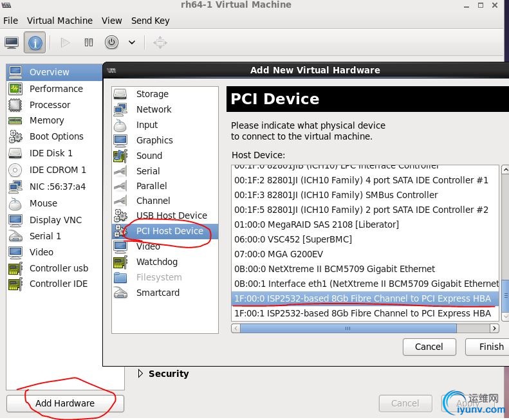Select the Memory module icon
509x420 pixels.
tap(15, 120)
